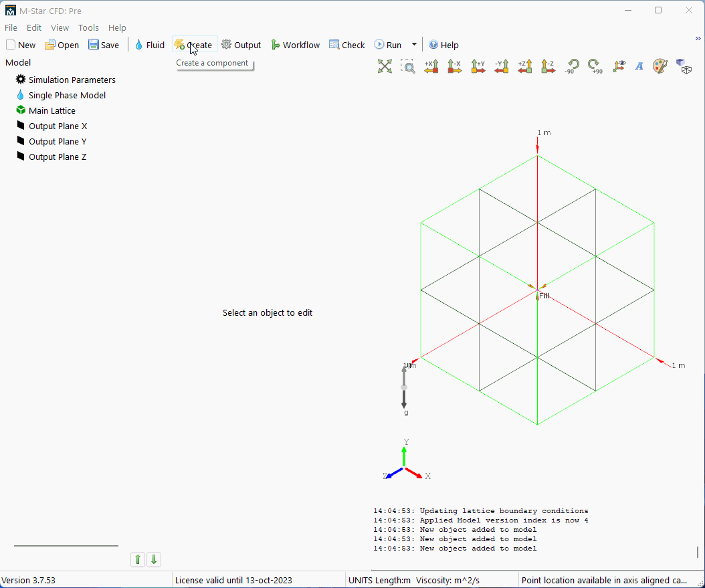Click the 'Updating lattice boundary conditions' log line
The image size is (705, 588).
coord(481,511)
